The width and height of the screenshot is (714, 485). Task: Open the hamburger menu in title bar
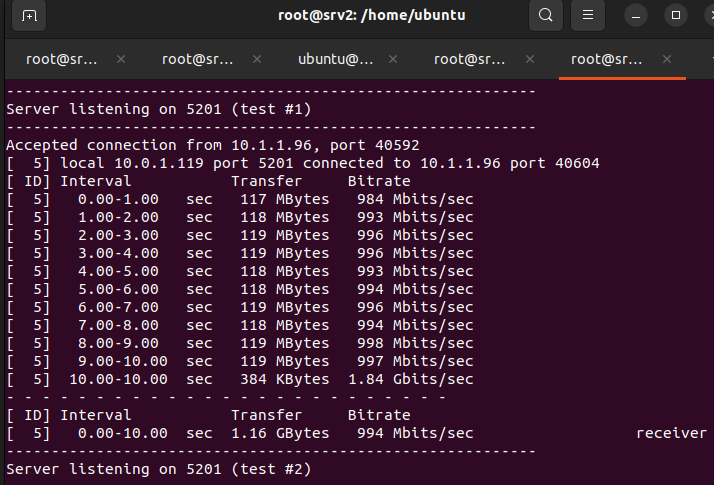coord(589,15)
